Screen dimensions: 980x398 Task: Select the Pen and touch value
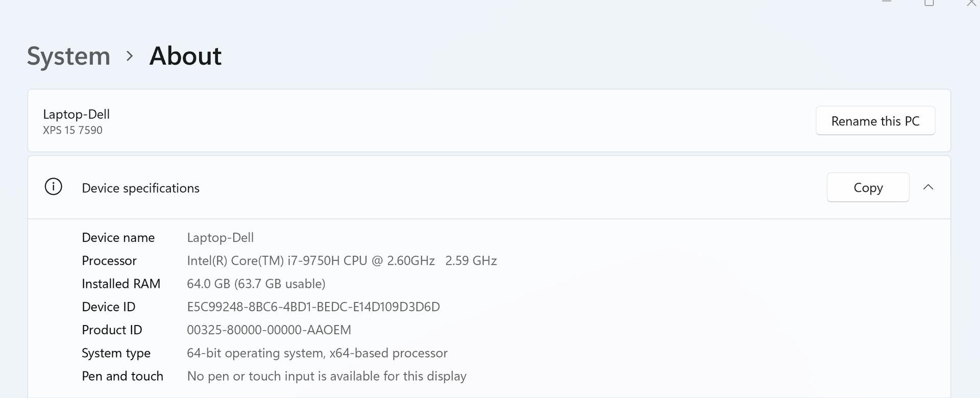[327, 376]
